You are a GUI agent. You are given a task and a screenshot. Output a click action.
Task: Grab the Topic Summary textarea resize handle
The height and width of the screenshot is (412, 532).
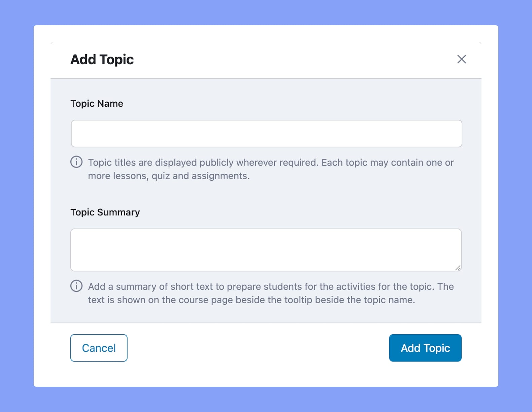tap(458, 268)
